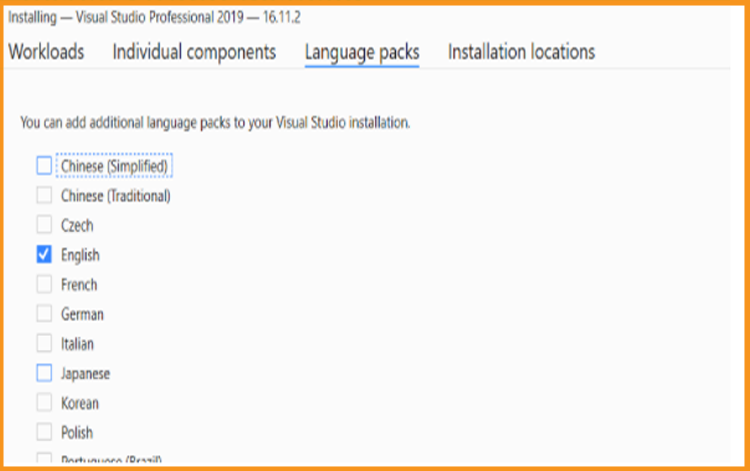Click the Chinese (Traditional) label
Viewport: 750px width, 471px height.
[x=116, y=196]
